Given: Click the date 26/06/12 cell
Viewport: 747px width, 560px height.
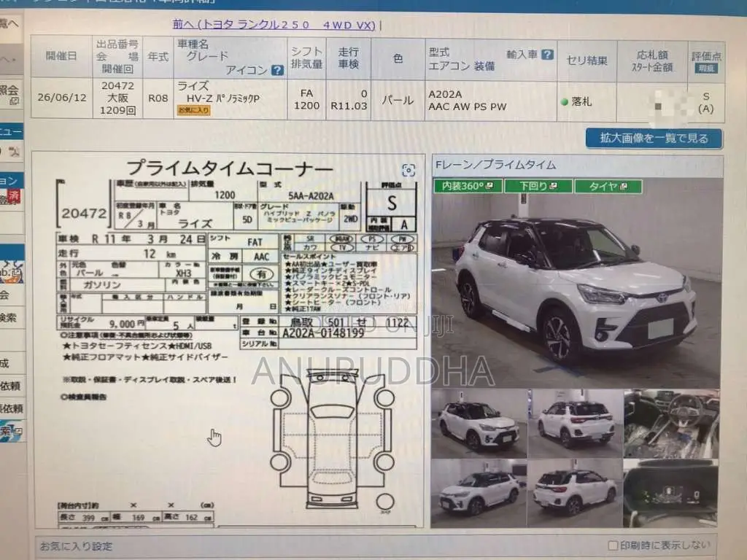Looking at the screenshot, I should pyautogui.click(x=62, y=98).
